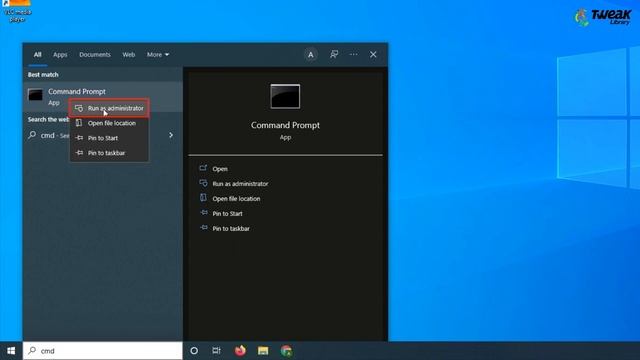Select Open file location in context menu

[109, 123]
